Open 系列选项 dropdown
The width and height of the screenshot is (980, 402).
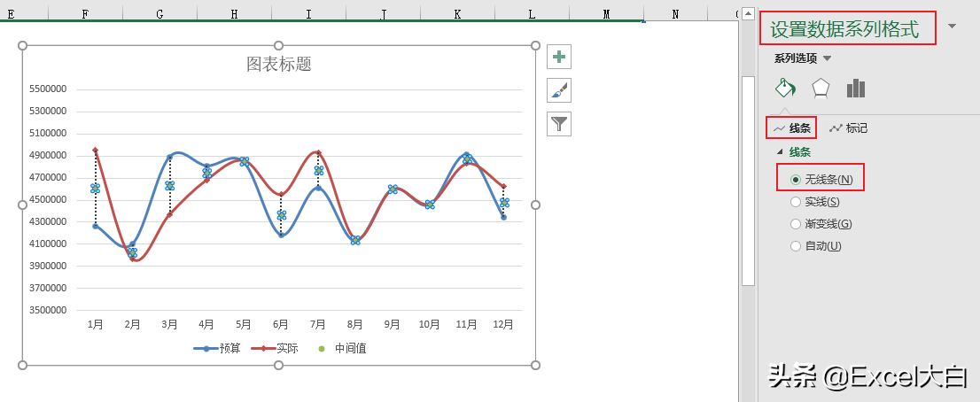point(803,58)
